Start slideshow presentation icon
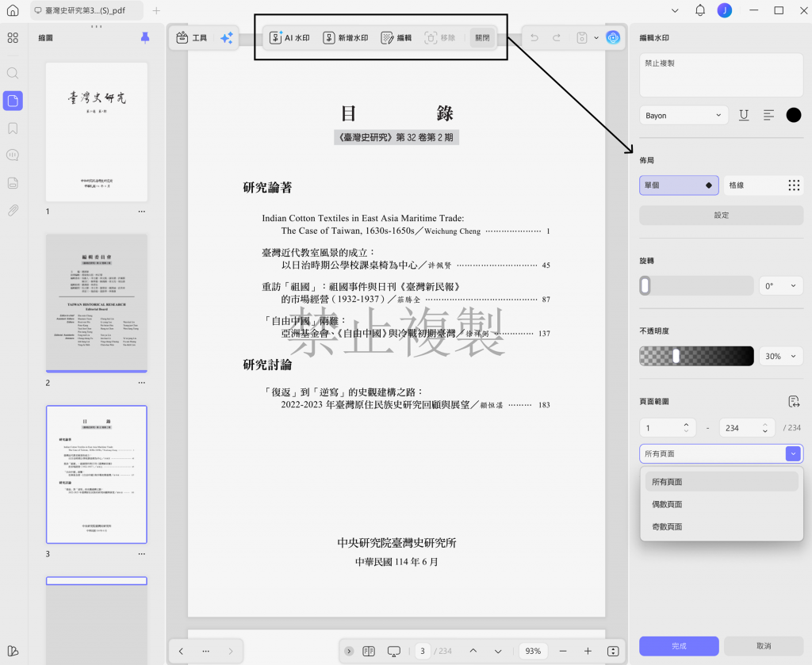 coord(394,651)
